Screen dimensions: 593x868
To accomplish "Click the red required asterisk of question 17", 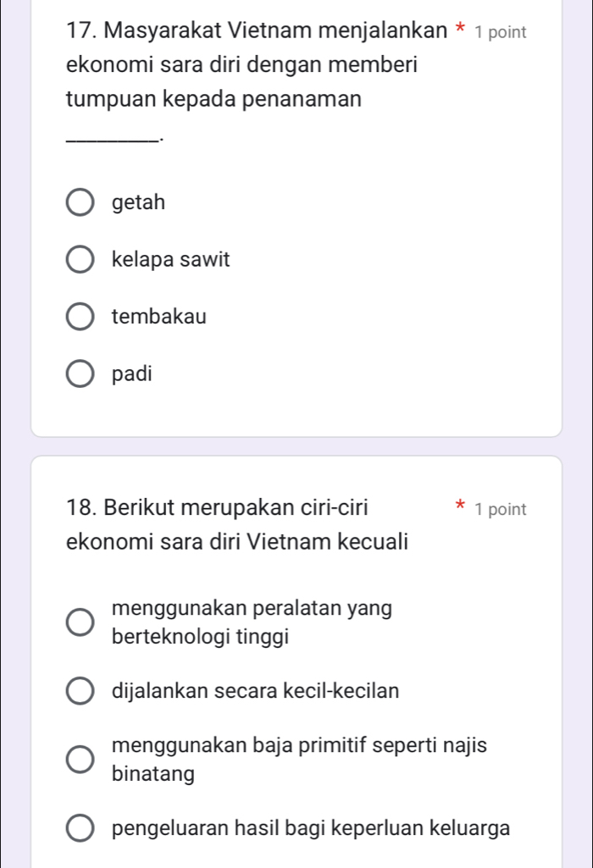I will pyautogui.click(x=460, y=32).
